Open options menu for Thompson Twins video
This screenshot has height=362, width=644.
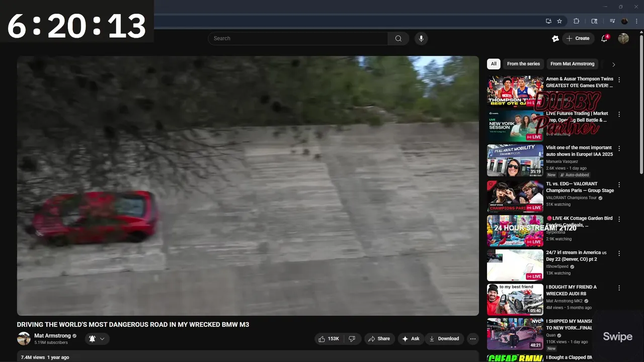coord(619,80)
